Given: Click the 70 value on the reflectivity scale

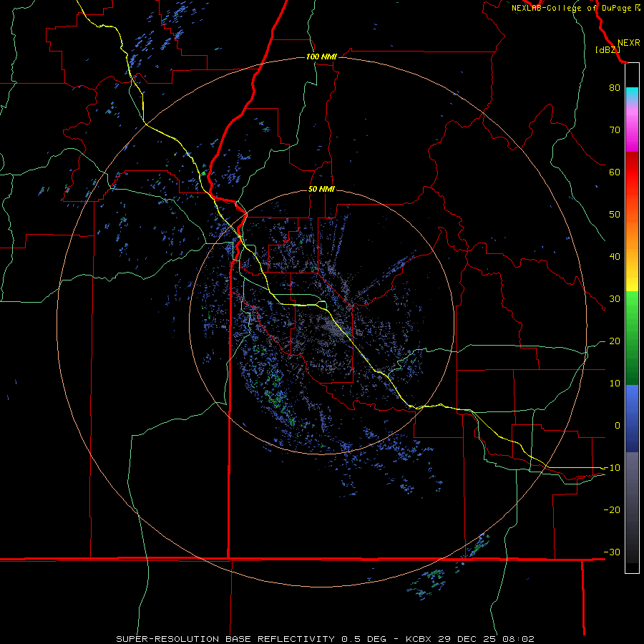Looking at the screenshot, I should tap(615, 130).
